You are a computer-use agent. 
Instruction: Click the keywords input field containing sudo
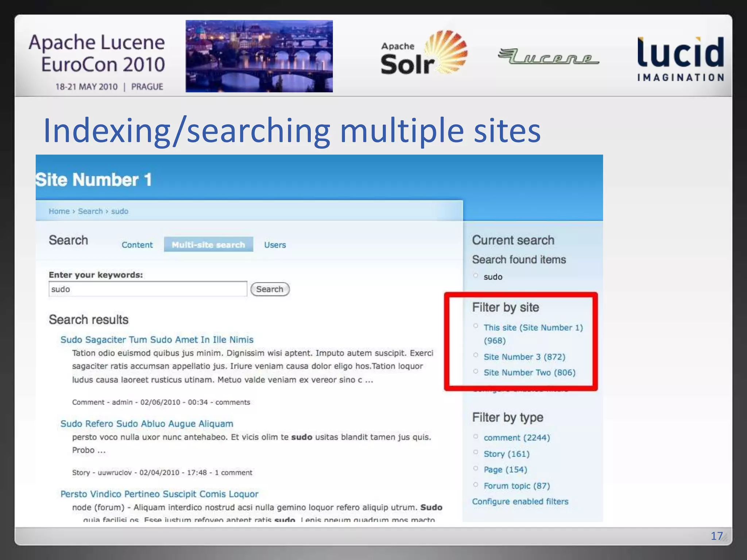coord(148,289)
